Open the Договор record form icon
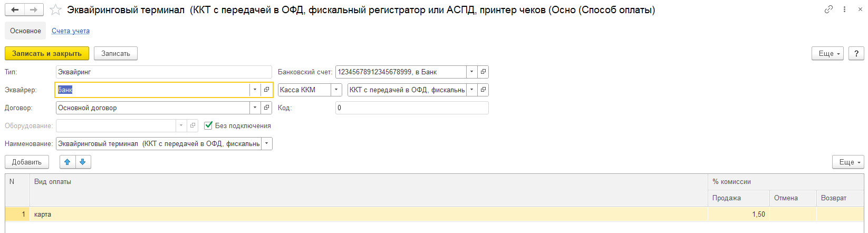 click(x=266, y=108)
